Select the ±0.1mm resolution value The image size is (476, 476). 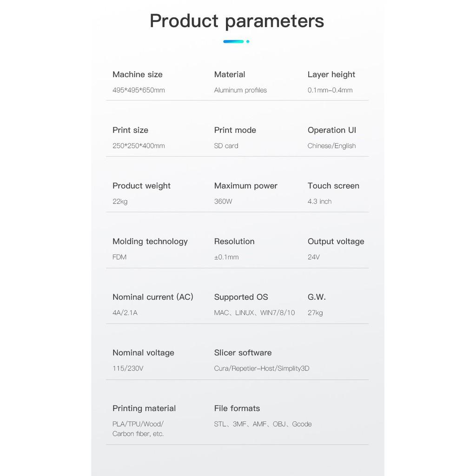click(x=226, y=257)
